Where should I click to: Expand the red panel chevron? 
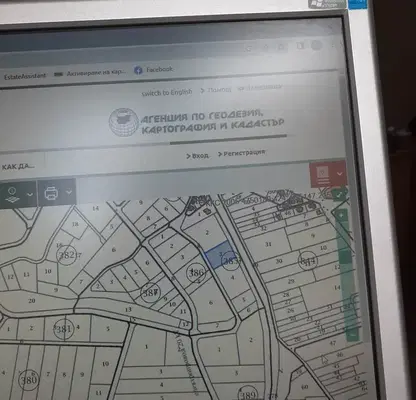(x=339, y=174)
